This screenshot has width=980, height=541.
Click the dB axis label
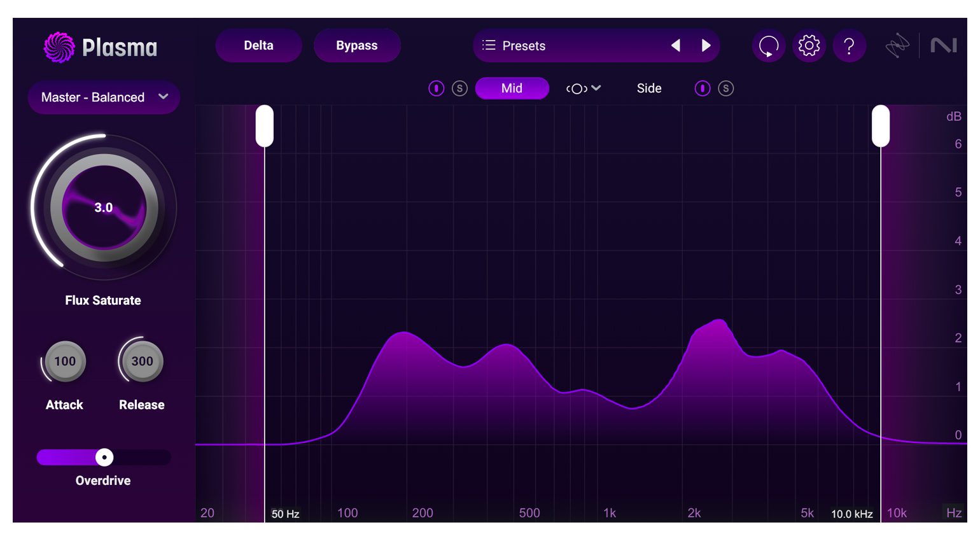tap(953, 116)
